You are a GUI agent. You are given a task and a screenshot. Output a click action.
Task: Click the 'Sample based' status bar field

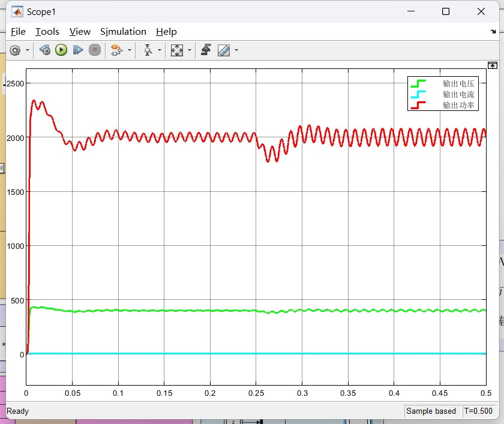[x=431, y=411]
